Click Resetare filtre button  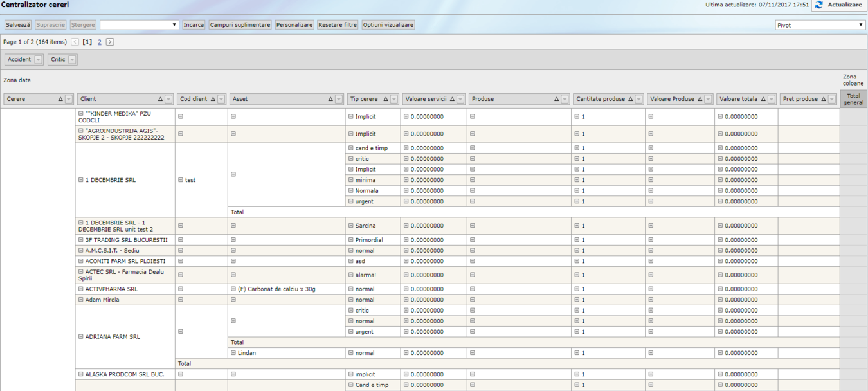tap(338, 25)
